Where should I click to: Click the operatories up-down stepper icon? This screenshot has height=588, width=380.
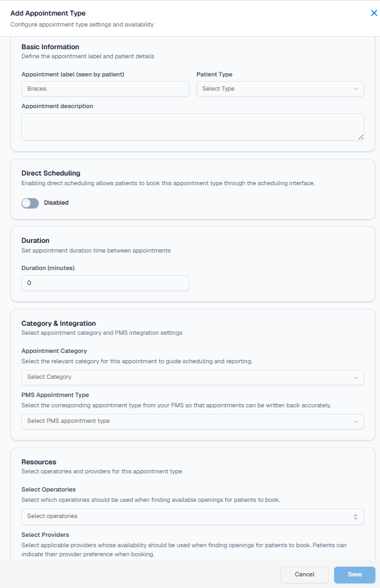(x=355, y=516)
